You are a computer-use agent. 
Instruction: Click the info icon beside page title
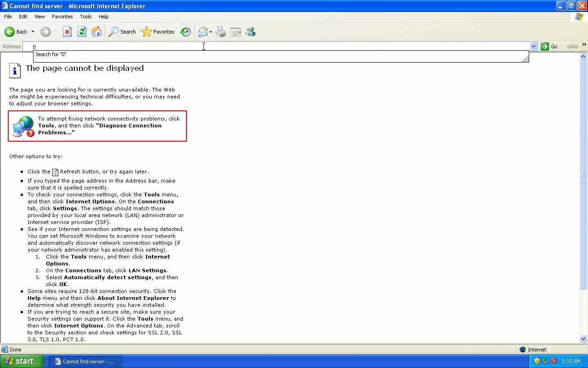pyautogui.click(x=15, y=71)
